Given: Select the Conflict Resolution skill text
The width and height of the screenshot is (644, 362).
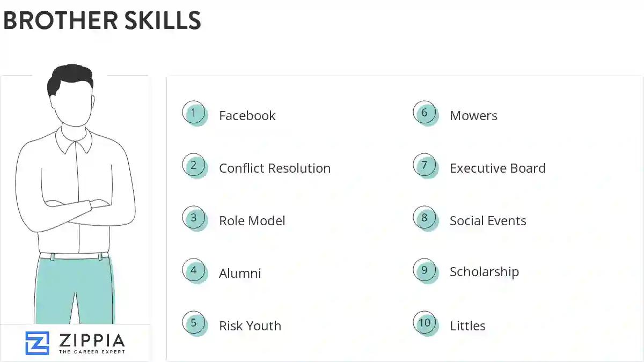Looking at the screenshot, I should pos(274,168).
